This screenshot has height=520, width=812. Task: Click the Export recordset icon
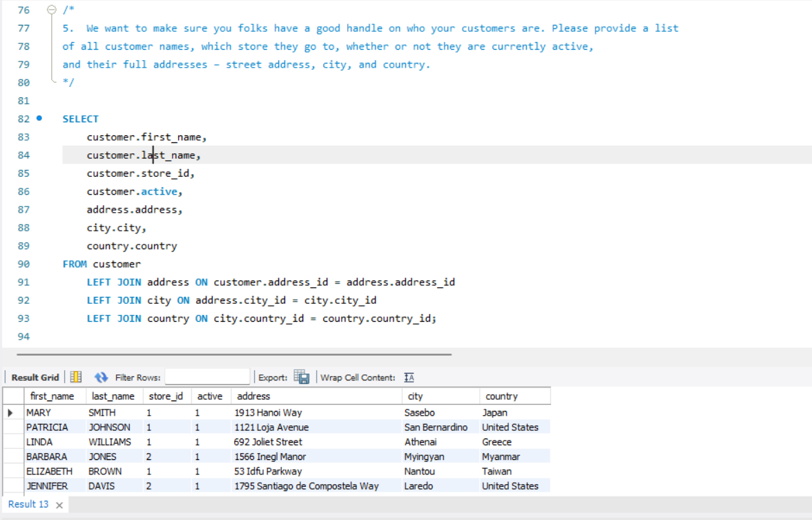coord(301,377)
